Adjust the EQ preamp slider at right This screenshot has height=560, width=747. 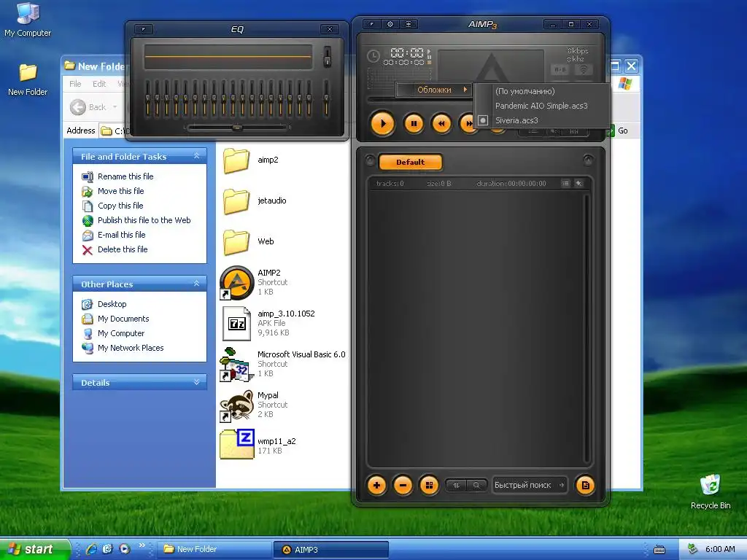(326, 98)
